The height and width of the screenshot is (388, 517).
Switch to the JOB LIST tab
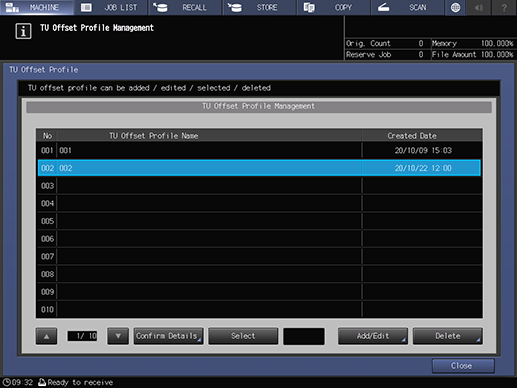(x=111, y=7)
